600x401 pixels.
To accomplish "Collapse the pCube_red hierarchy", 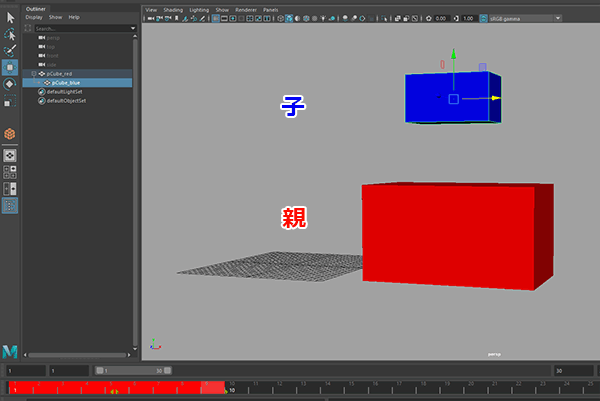I will click(x=31, y=74).
